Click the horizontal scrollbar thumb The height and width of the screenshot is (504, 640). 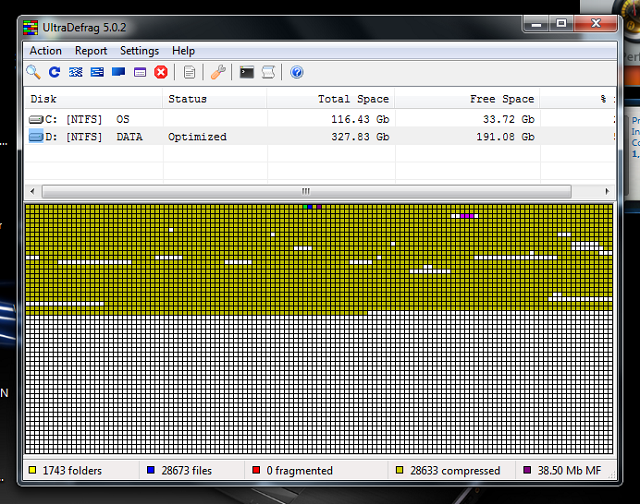(x=306, y=191)
